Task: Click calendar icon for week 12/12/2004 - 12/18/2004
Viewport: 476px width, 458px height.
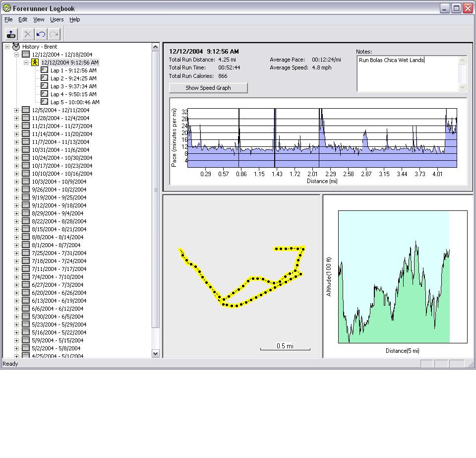Action: (x=26, y=55)
